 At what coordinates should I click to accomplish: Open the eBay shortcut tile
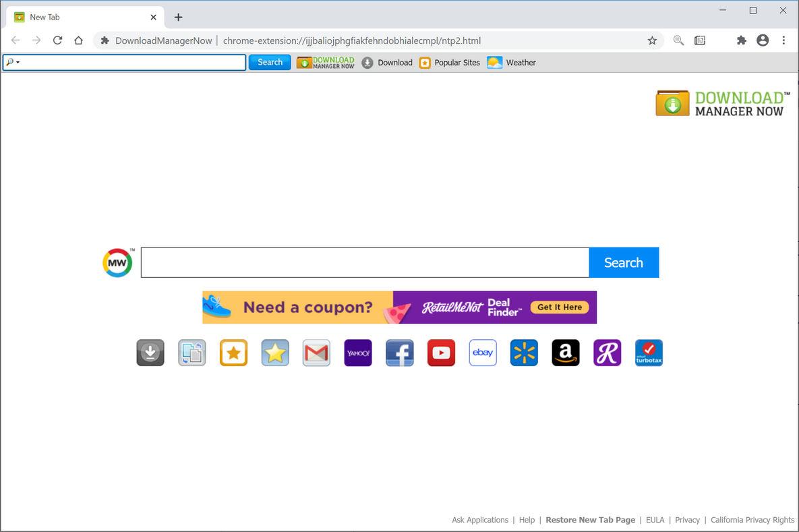483,353
